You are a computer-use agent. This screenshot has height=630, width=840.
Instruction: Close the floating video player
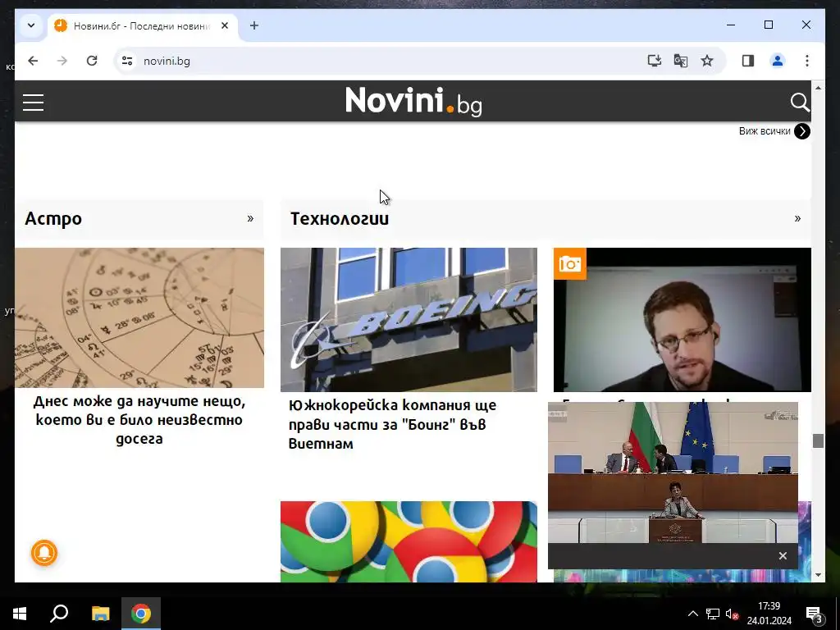(x=783, y=555)
